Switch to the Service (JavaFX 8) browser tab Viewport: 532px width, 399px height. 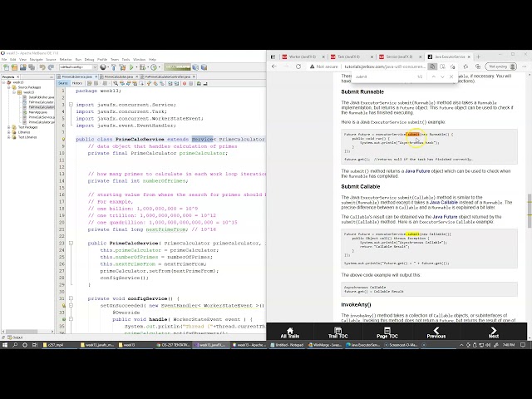click(399, 57)
